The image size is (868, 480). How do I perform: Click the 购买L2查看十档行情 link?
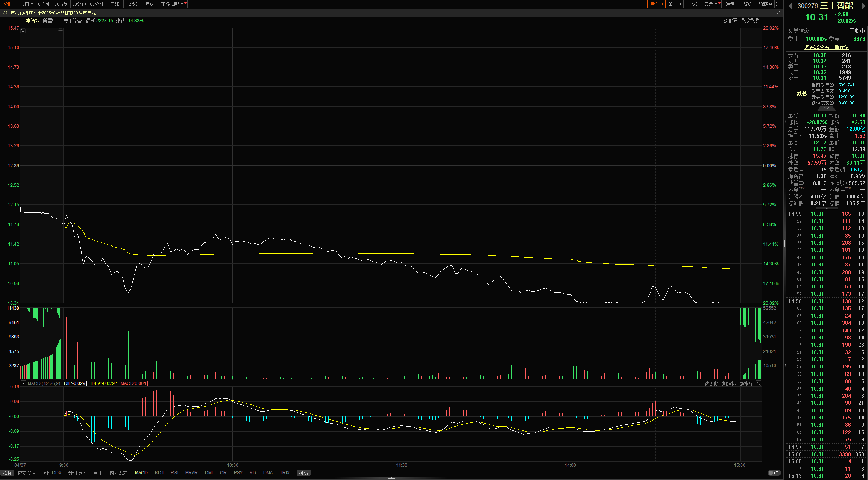(826, 47)
